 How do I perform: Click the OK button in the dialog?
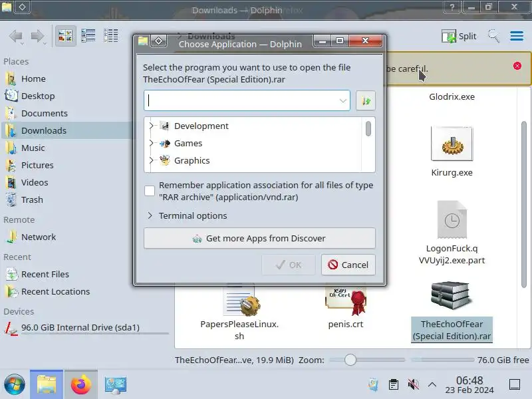289,265
